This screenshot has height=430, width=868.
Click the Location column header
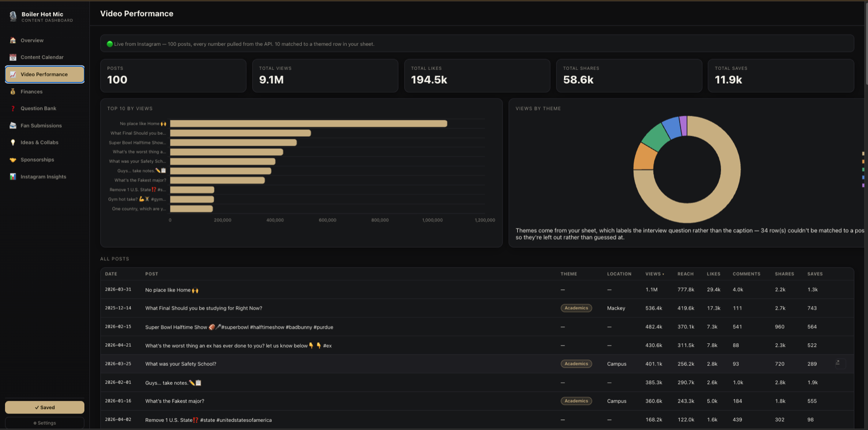(x=619, y=274)
